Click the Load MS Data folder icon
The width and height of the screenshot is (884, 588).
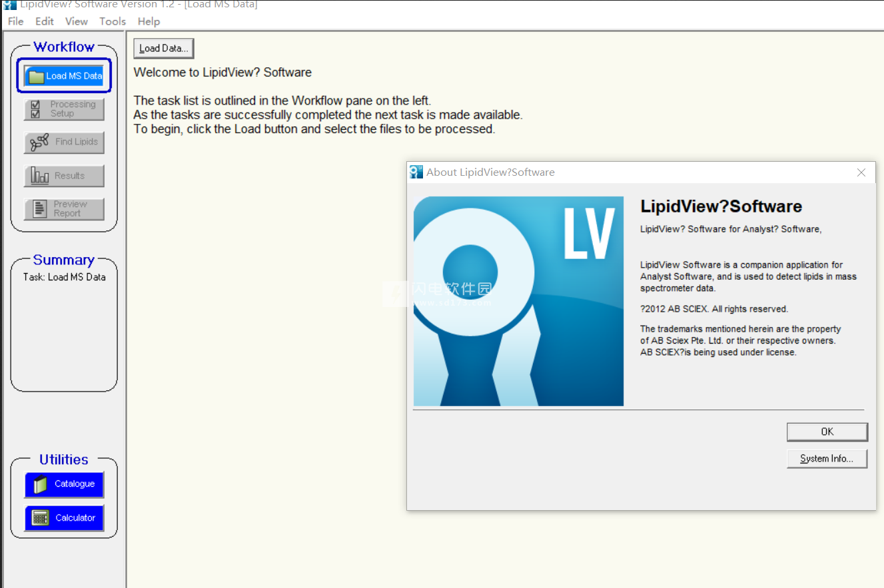click(36, 77)
